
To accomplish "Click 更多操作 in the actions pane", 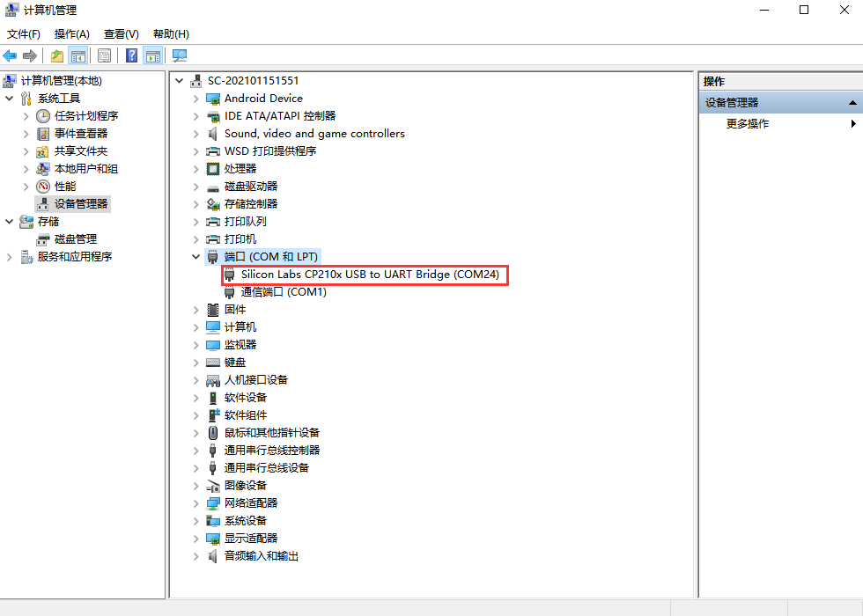I will pyautogui.click(x=748, y=124).
